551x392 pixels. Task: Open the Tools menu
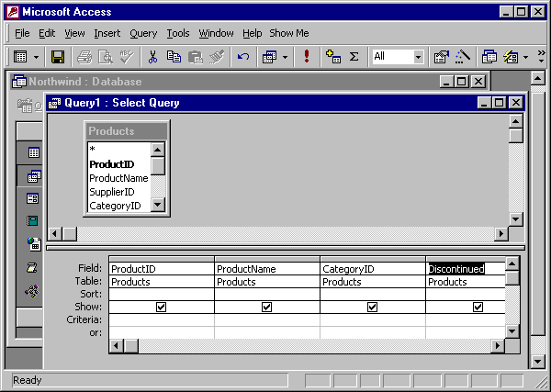click(178, 33)
